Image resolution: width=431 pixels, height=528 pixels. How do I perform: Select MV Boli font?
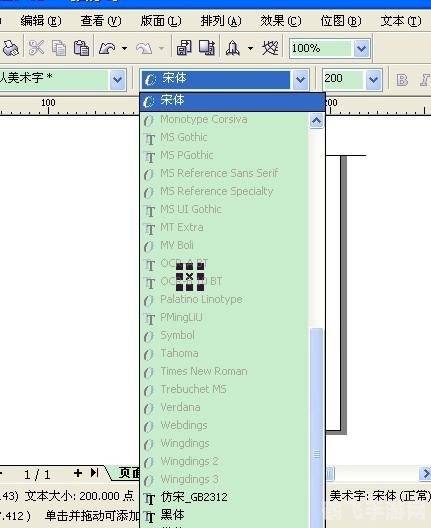(224, 245)
